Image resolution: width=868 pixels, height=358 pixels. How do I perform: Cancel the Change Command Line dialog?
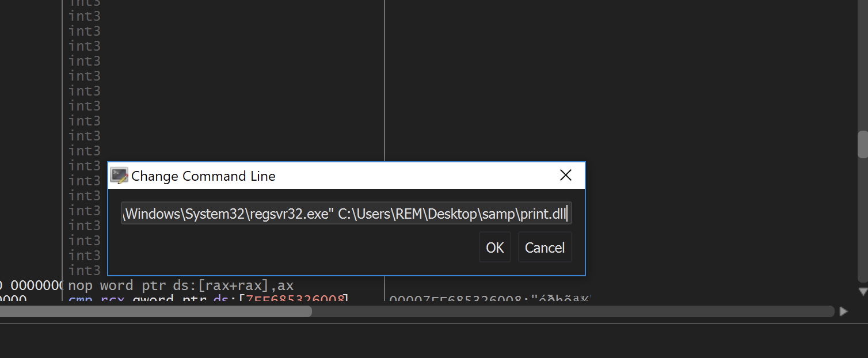[545, 247]
